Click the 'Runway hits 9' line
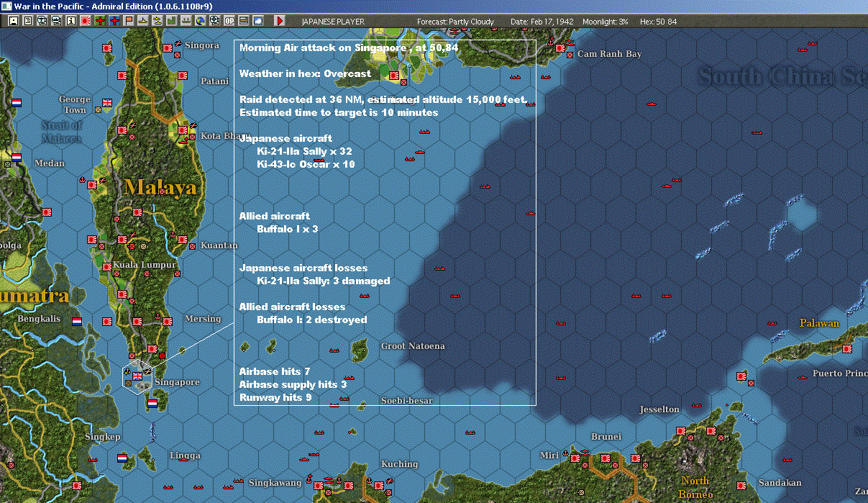The height and width of the screenshot is (503, 868). [275, 397]
